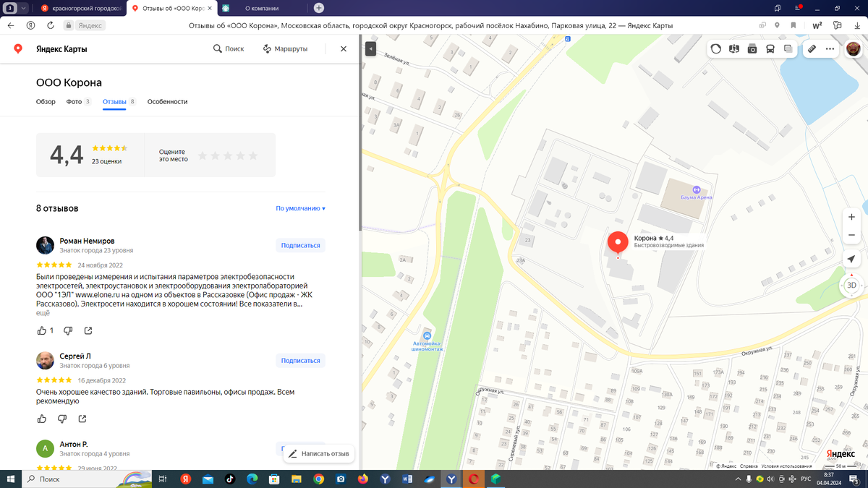Rate this place one star
Screen dimensions: 868x488
click(203, 155)
